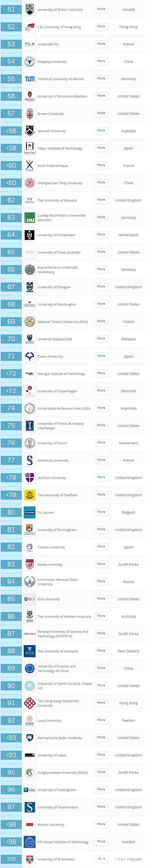Screen dimensions: 145x868
Task: Open More for City University of Hong Kong
Action: click(x=101, y=26)
